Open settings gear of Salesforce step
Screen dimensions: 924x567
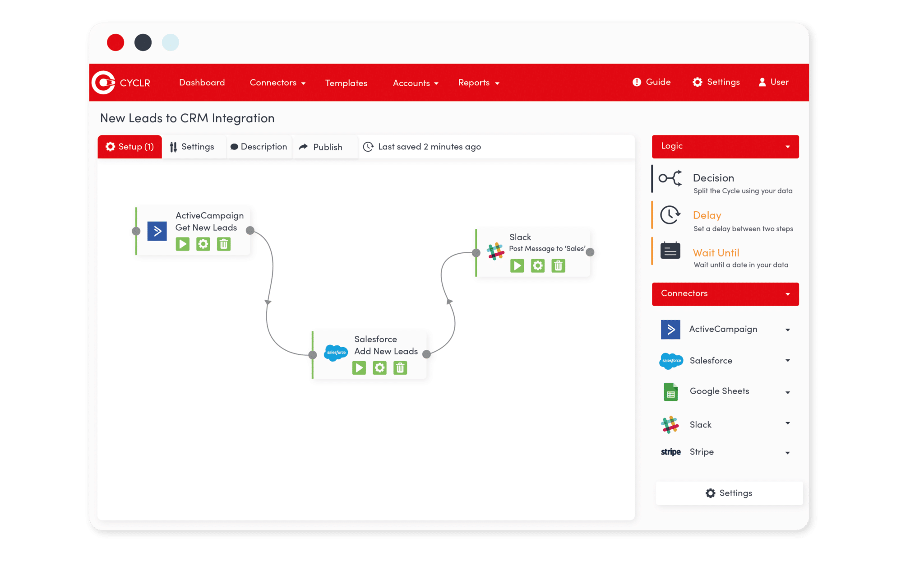(x=380, y=368)
